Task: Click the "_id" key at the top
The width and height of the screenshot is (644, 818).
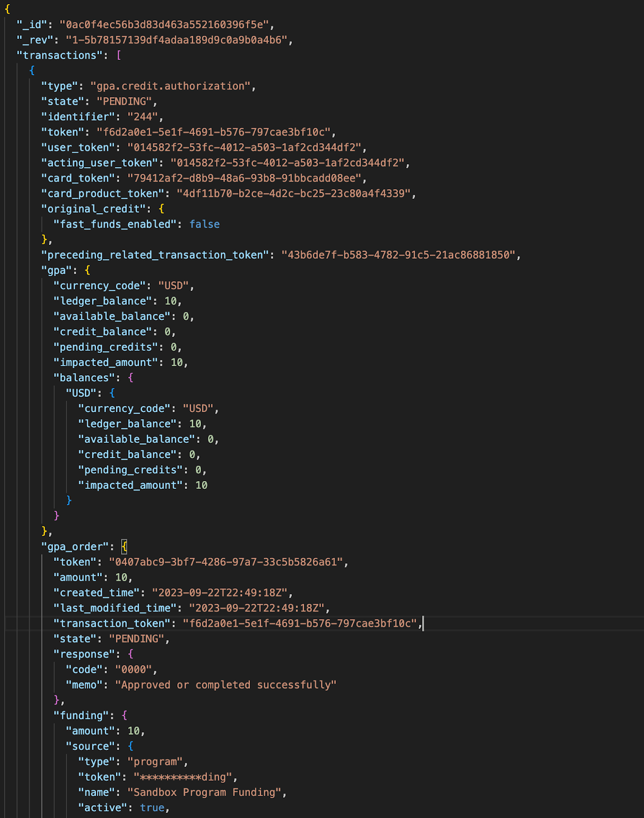Action: [32, 25]
